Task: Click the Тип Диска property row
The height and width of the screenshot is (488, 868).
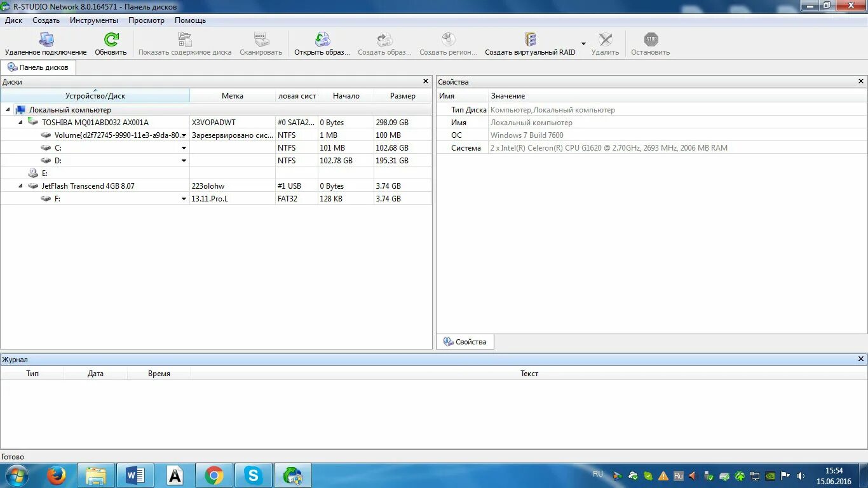Action: point(651,109)
